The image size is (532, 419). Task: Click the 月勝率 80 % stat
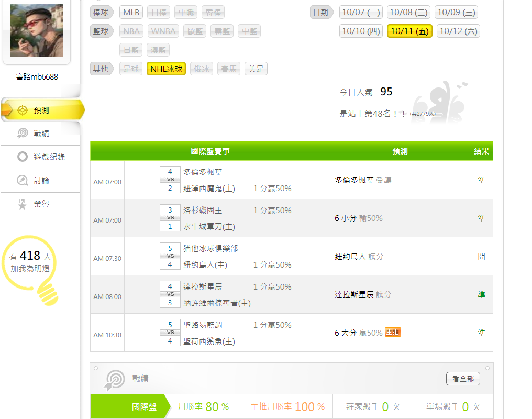coord(203,406)
